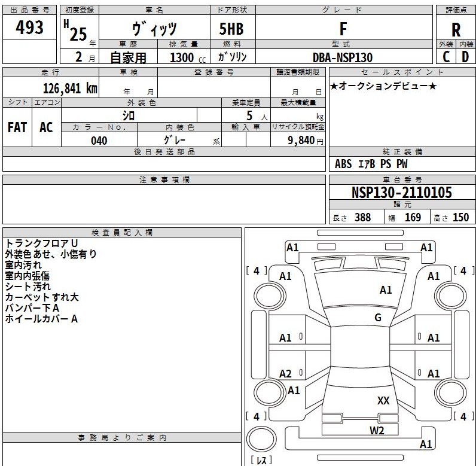Select the 車台番号 header
476x466 pixels.
coord(402,180)
